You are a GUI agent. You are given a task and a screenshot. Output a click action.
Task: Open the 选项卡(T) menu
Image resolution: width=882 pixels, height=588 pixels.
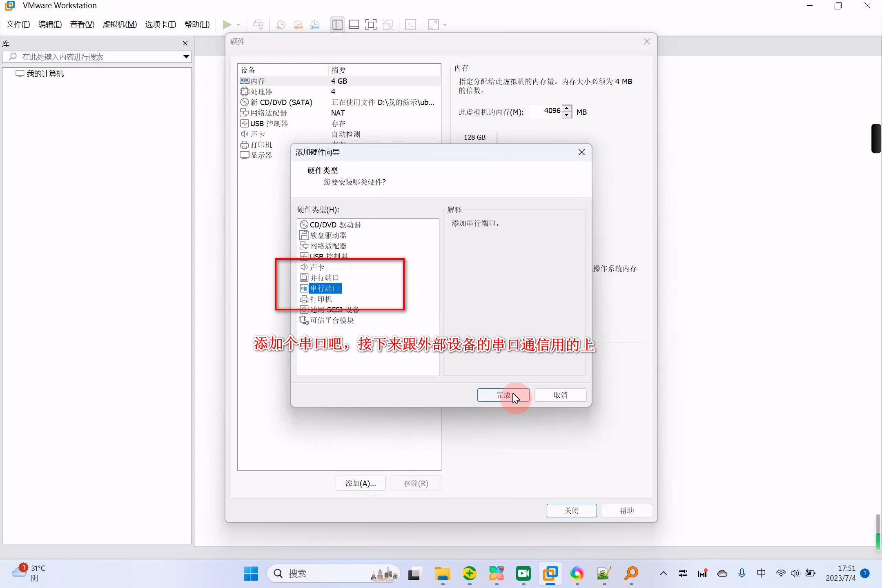[x=160, y=24]
